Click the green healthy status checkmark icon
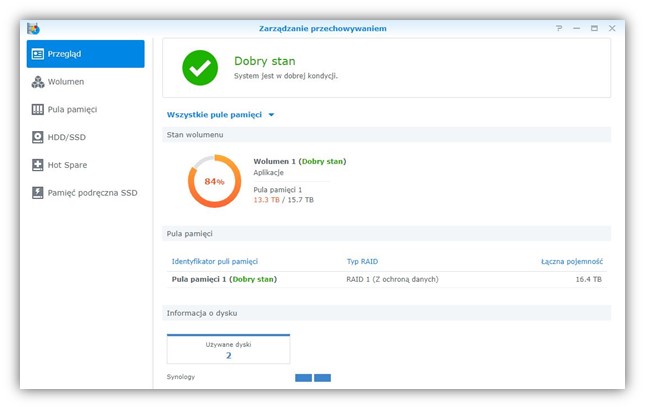The height and width of the screenshot is (409, 645). click(200, 68)
